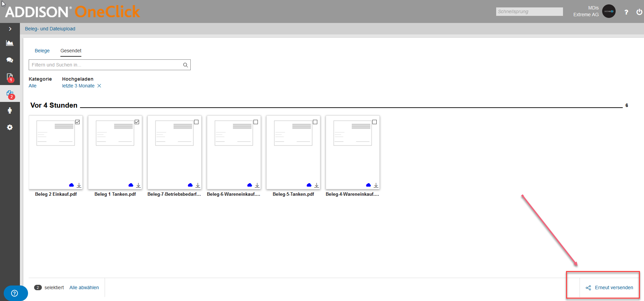Image resolution: width=644 pixels, height=301 pixels.
Task: Check the Beleg-7-Betriebsbedarf checkbox
Action: click(196, 122)
